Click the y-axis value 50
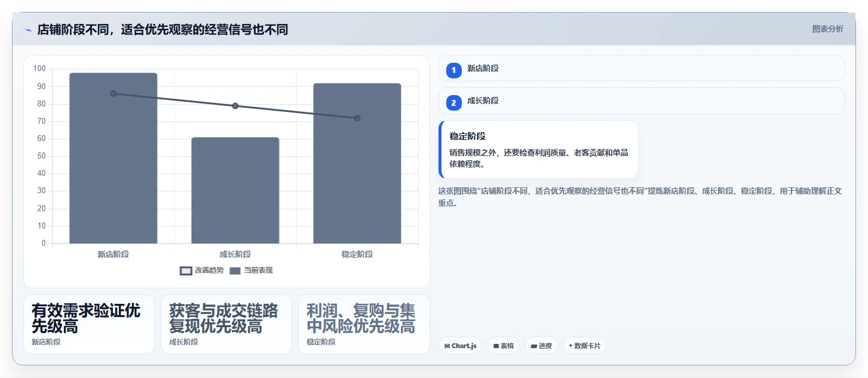Viewport: 868px width, 378px height. point(41,156)
